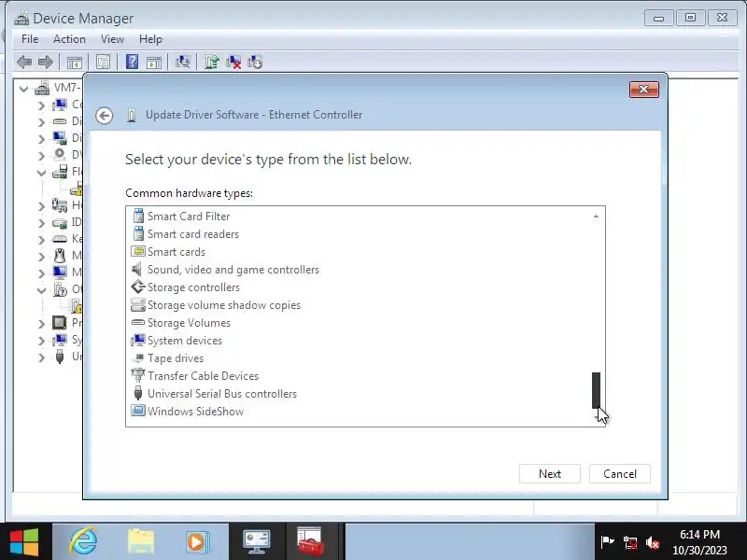Close the Update Driver Software dialog
Viewport: 747px width, 560px height.
coord(644,89)
